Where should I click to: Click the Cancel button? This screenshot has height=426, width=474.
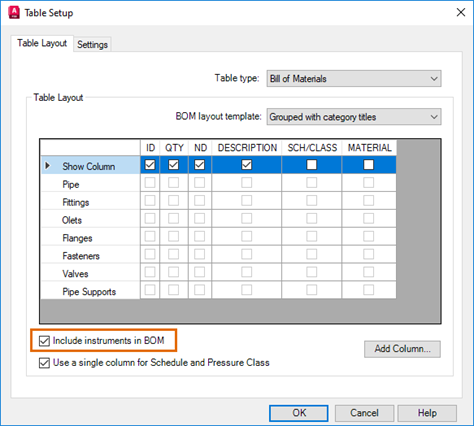coord(364,413)
